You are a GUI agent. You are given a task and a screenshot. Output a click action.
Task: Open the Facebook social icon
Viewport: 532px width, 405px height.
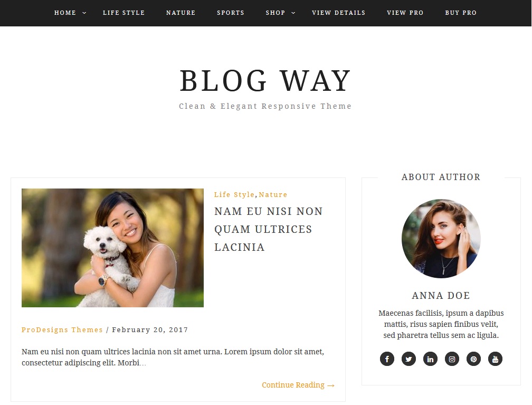coord(387,359)
